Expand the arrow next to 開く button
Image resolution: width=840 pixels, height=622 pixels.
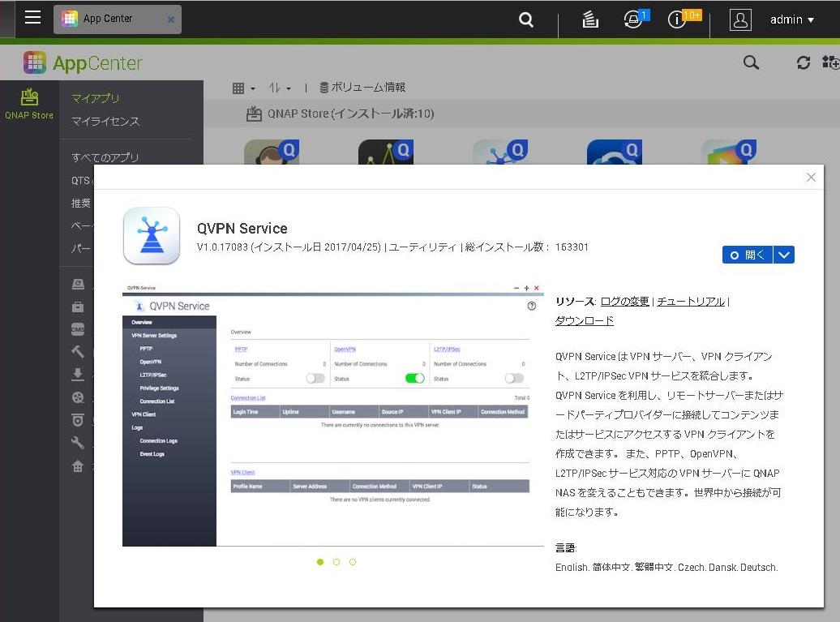tap(784, 255)
